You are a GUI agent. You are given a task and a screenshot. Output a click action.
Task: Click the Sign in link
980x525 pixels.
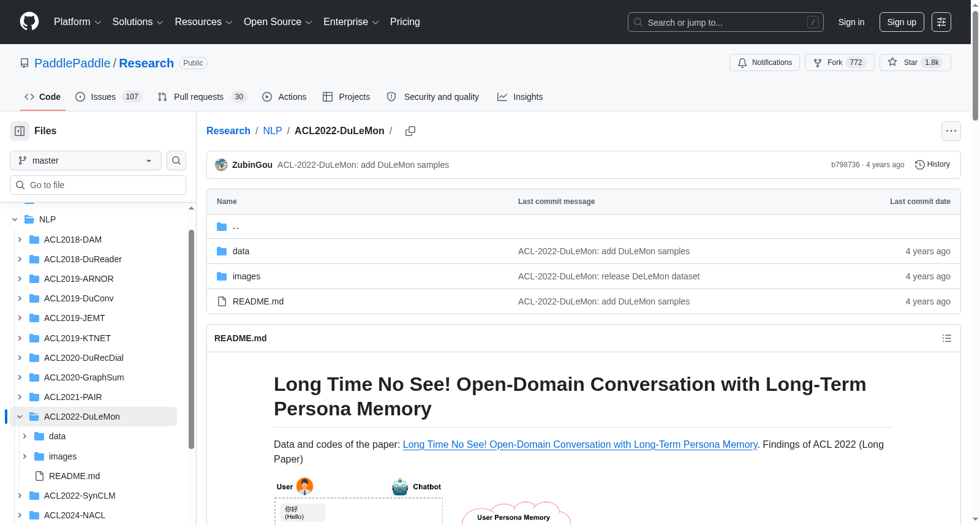(851, 22)
